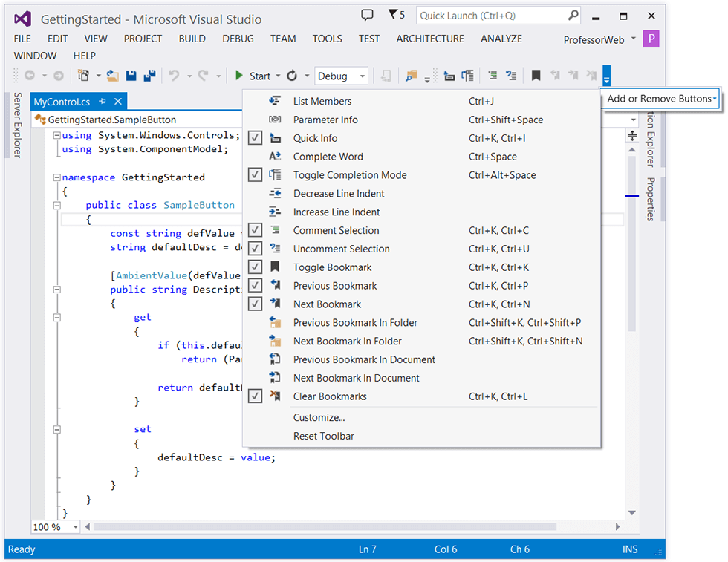This screenshot has width=728, height=562.
Task: Click the horizontal scrollbar thumb in editor
Action: click(325, 526)
